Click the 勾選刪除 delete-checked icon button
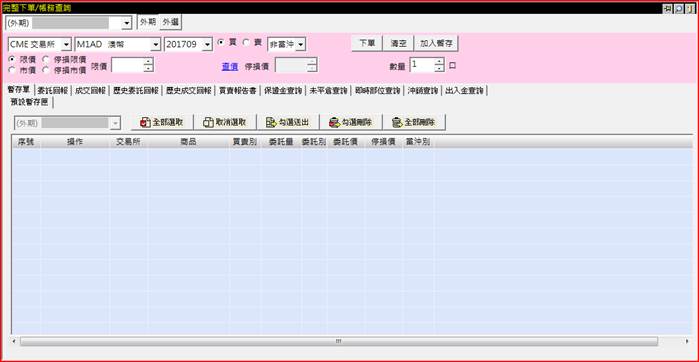699x362 pixels. 351,123
